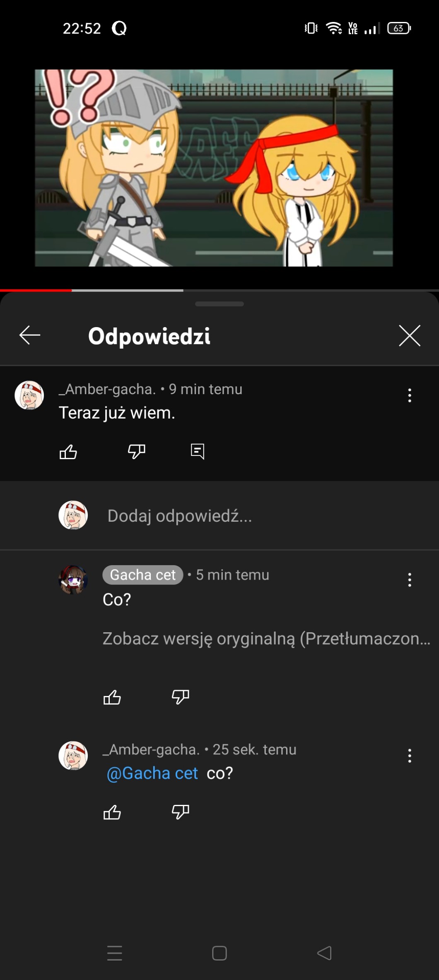Open options menu for the 25 sek. reply

click(x=409, y=756)
